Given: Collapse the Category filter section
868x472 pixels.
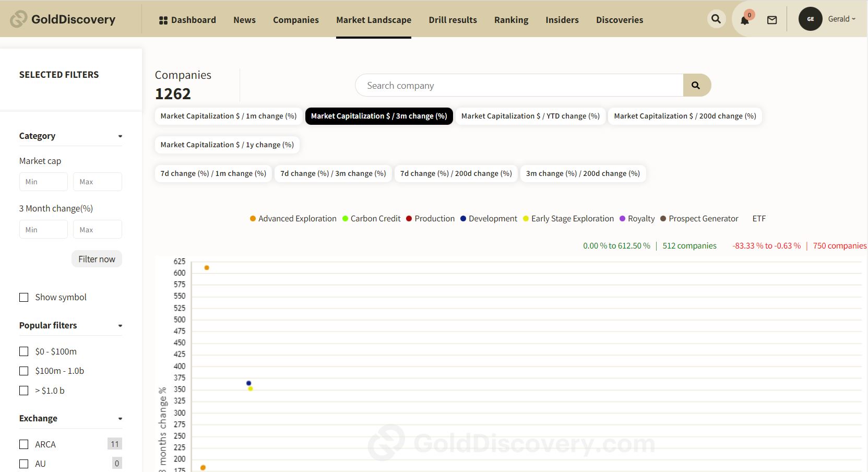Looking at the screenshot, I should click(x=120, y=136).
